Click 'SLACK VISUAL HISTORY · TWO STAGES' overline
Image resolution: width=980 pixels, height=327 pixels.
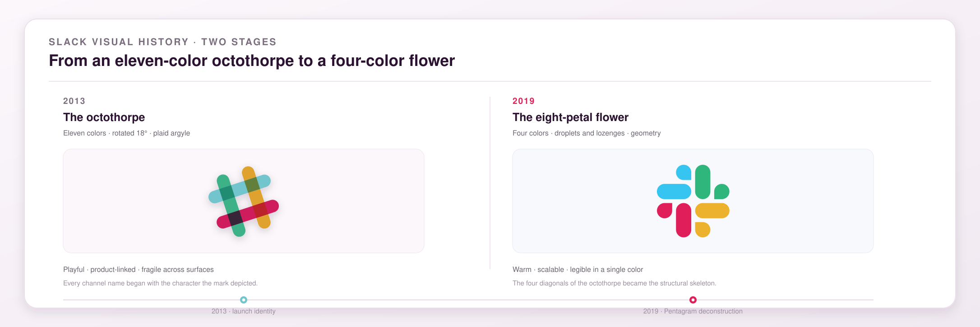click(162, 42)
